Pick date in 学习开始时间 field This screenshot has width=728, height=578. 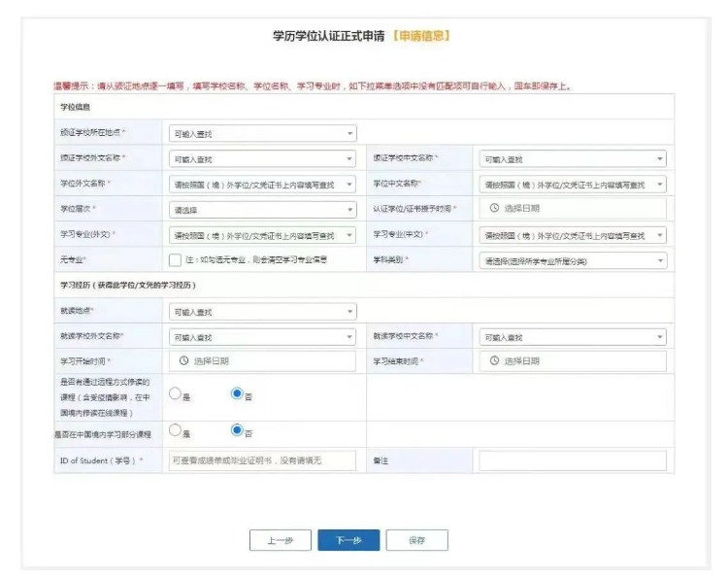click(x=262, y=361)
